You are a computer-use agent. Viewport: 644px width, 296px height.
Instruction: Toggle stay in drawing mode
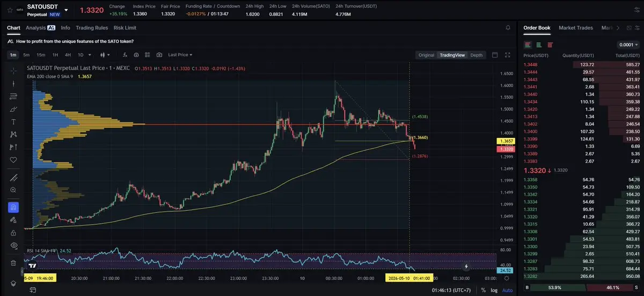(13, 220)
